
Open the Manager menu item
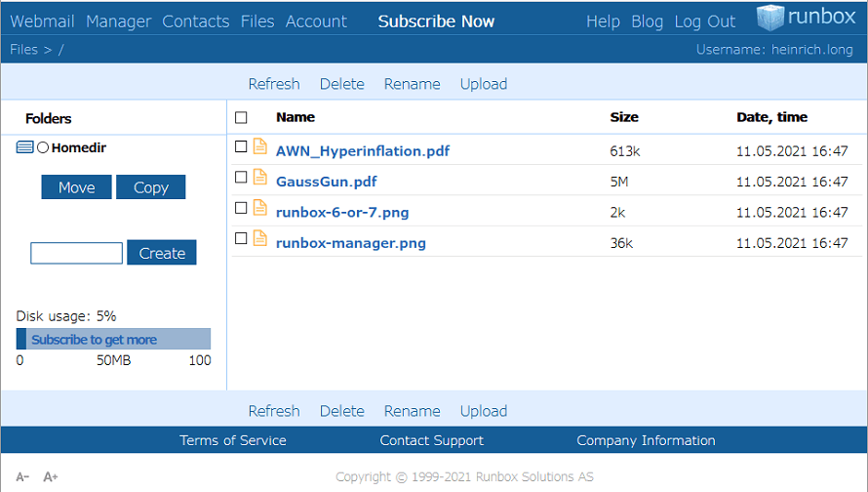click(118, 21)
